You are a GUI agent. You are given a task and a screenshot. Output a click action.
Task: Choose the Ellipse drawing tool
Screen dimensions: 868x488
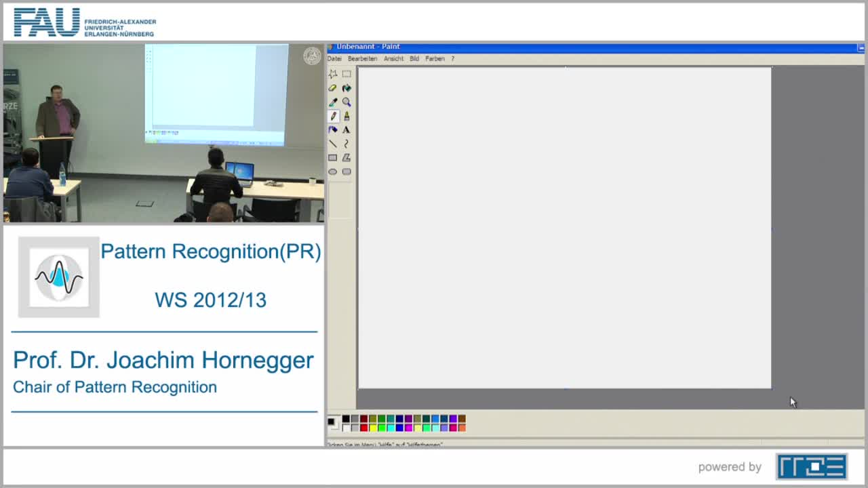pos(333,171)
